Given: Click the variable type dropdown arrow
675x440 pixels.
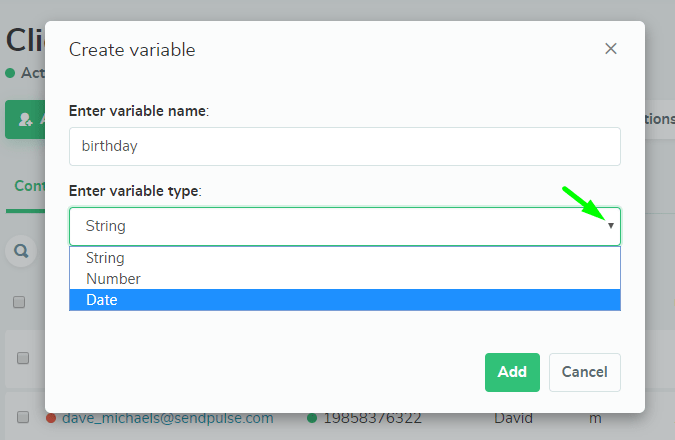Looking at the screenshot, I should tap(611, 226).
